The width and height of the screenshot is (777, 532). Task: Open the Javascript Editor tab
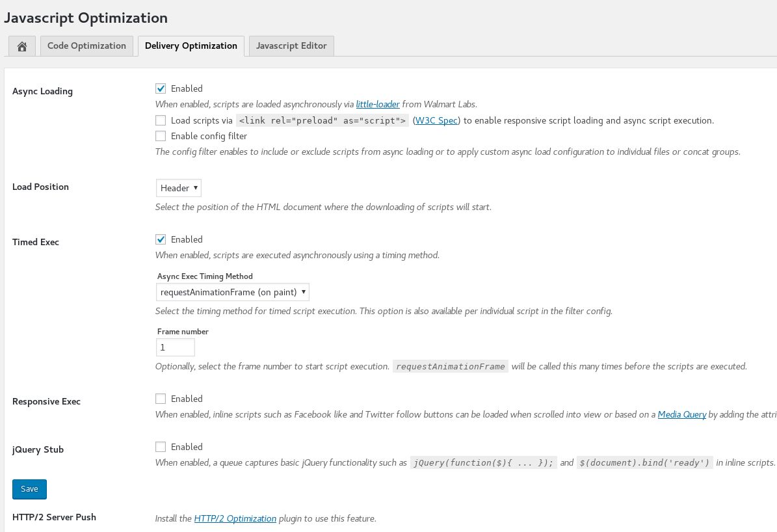[292, 46]
